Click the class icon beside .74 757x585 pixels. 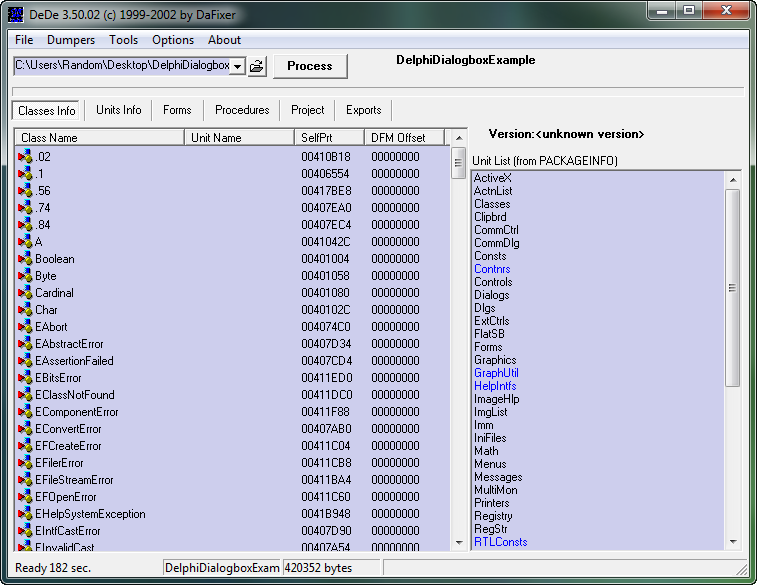(25, 208)
